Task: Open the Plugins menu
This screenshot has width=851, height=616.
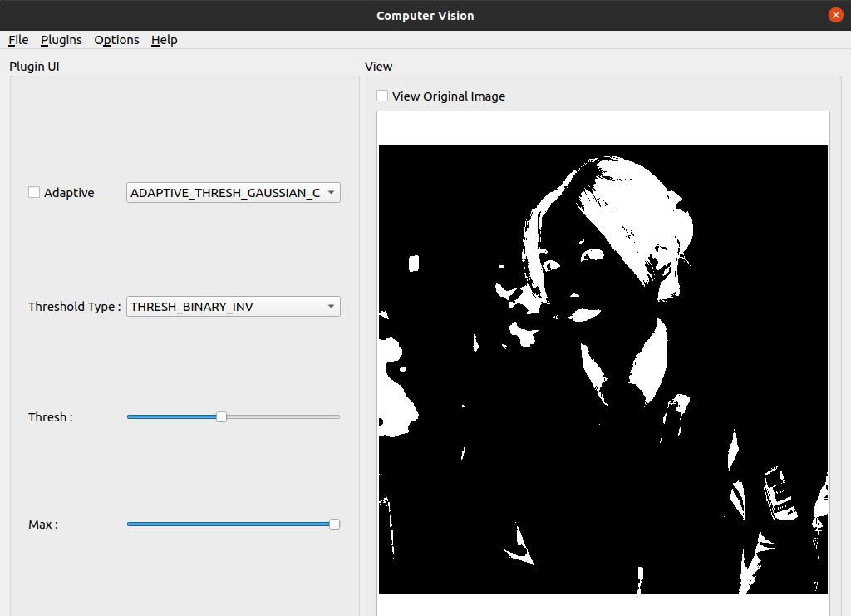Action: coord(61,40)
